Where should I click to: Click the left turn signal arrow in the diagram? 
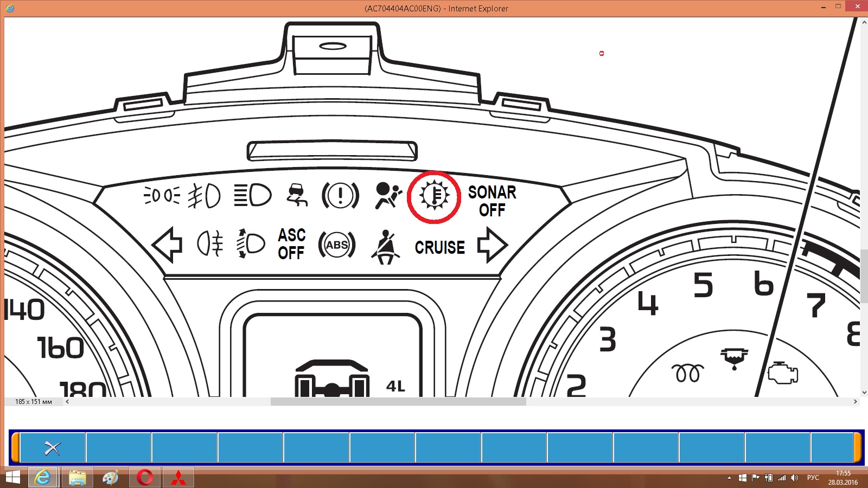tap(168, 245)
